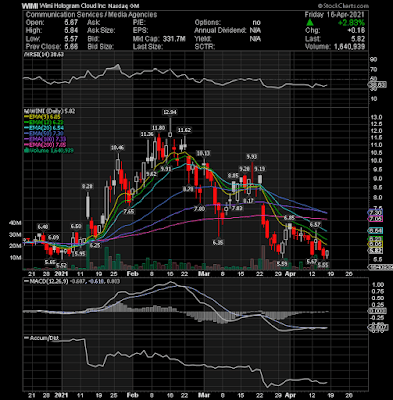Click the Volume 1,640,939 value in header
This screenshot has height=400, width=393.
[349, 47]
